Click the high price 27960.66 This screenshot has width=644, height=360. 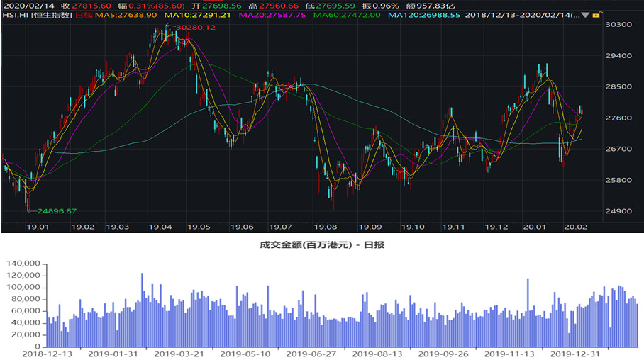point(279,6)
